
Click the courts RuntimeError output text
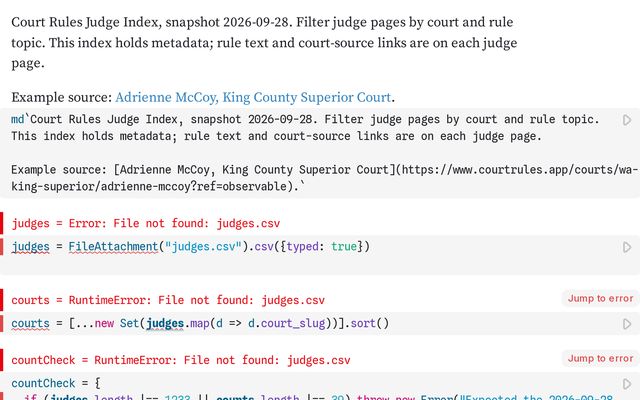(168, 300)
